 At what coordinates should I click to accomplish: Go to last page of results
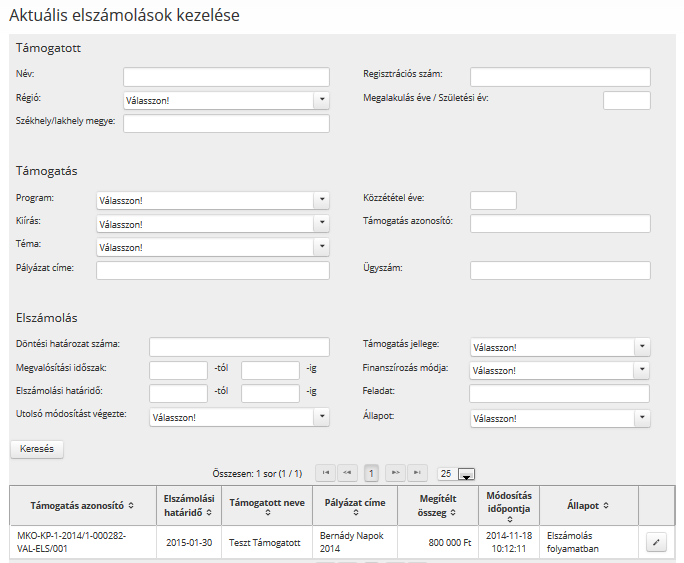[417, 473]
